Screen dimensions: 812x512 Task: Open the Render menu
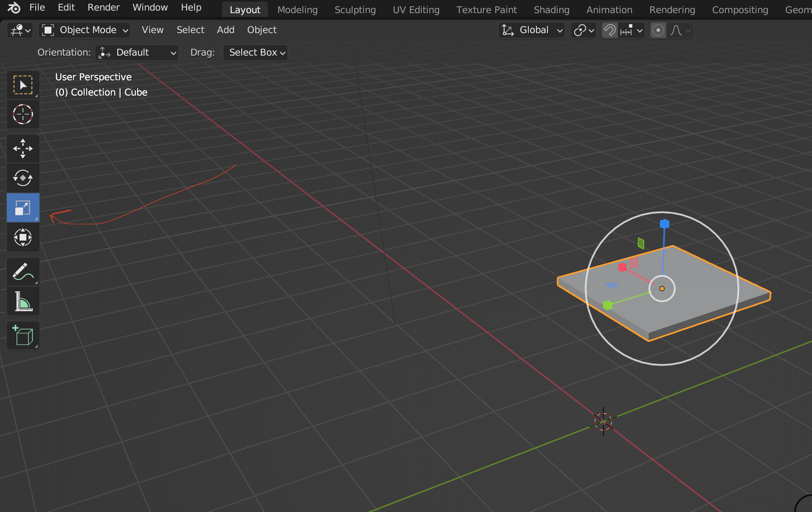tap(104, 8)
